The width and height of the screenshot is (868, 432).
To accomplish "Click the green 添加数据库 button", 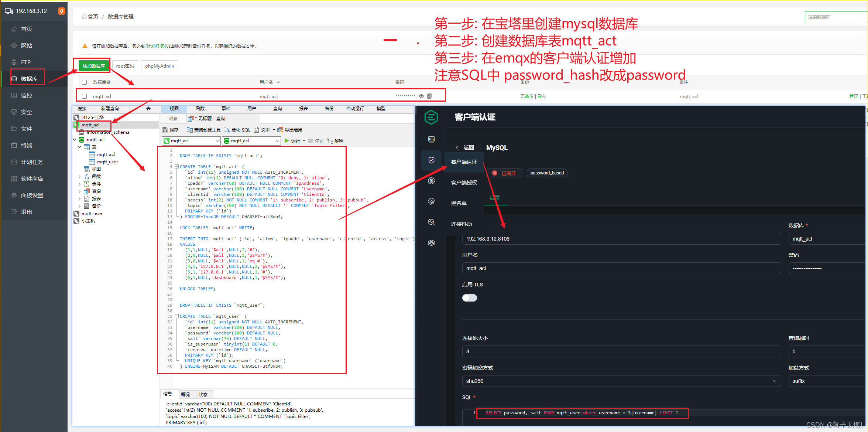I will (94, 66).
